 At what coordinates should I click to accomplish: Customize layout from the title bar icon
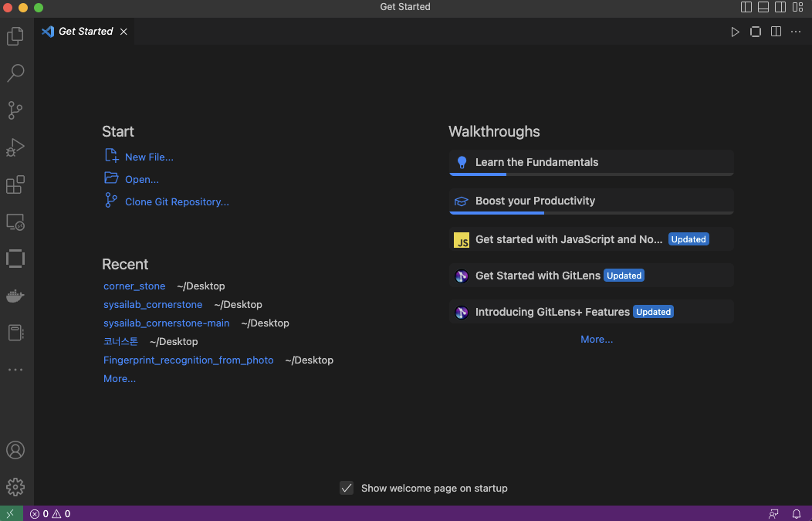[797, 7]
